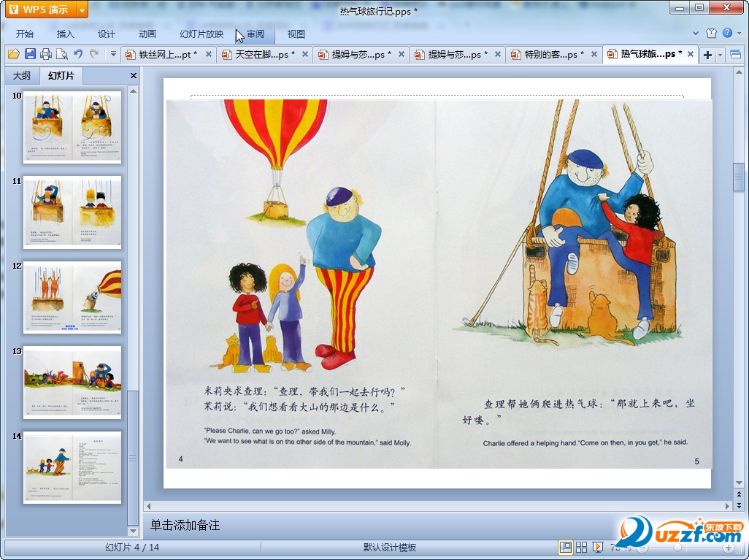The image size is (749, 560).
Task: Open the skin changer shirt icon
Action: pos(711,33)
